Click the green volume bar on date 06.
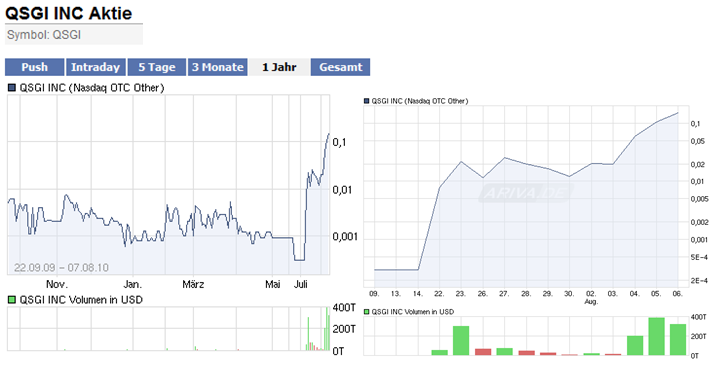 point(678,339)
